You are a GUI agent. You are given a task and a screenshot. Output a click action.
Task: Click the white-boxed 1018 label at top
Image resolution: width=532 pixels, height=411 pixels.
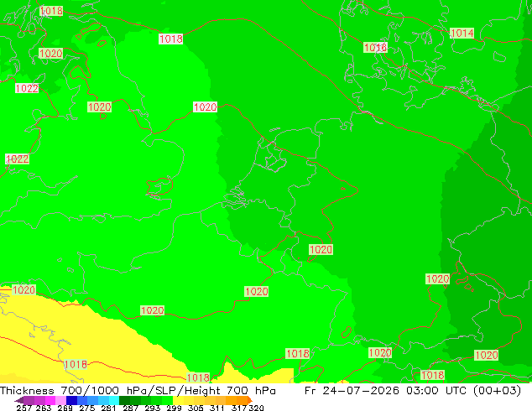point(170,39)
